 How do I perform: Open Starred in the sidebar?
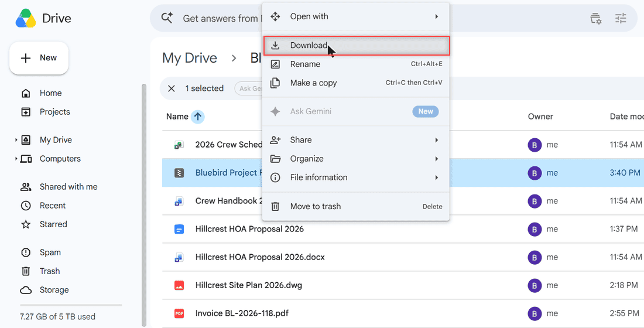[x=53, y=224]
